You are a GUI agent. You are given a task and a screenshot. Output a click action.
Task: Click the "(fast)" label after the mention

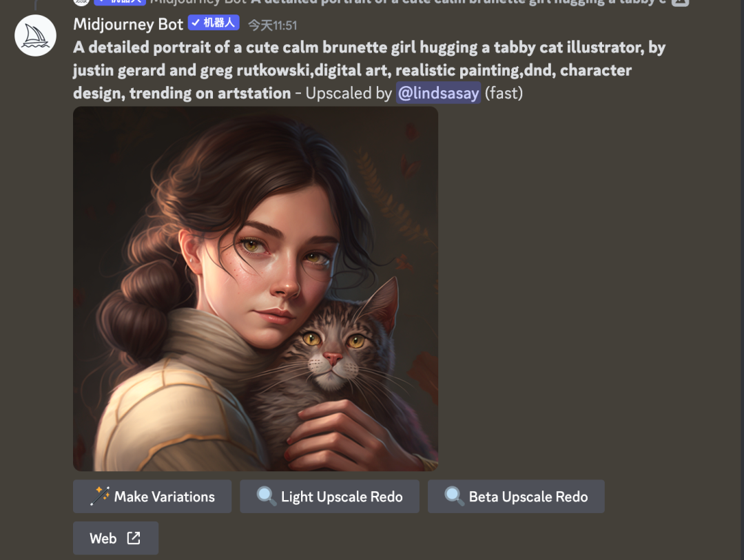pos(504,93)
